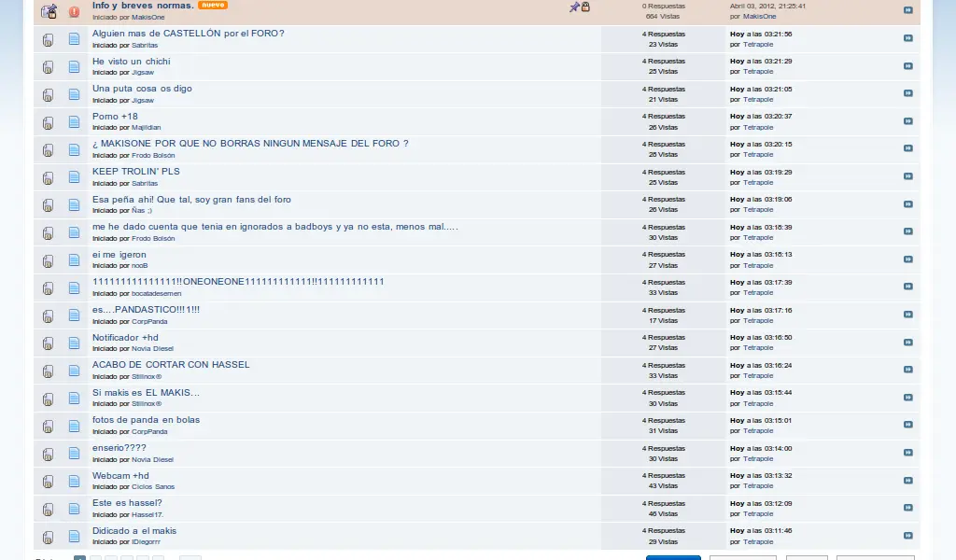
Task: Open thread 'me he dado cuenta que tenia en ignorados'
Action: (x=275, y=227)
